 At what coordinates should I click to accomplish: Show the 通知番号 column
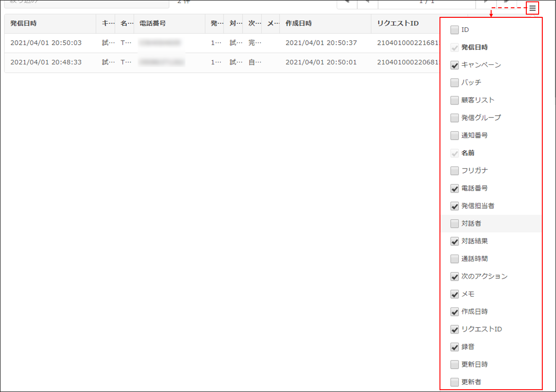coord(455,136)
